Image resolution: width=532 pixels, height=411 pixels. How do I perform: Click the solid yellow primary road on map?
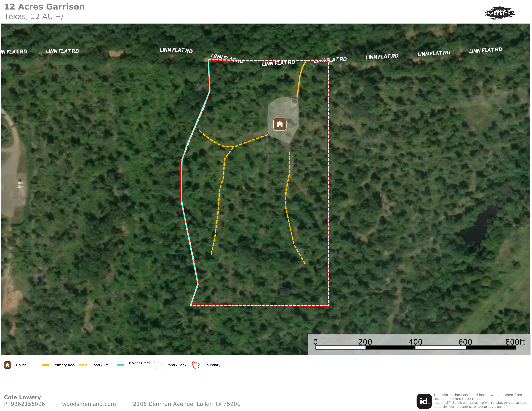tap(300, 78)
